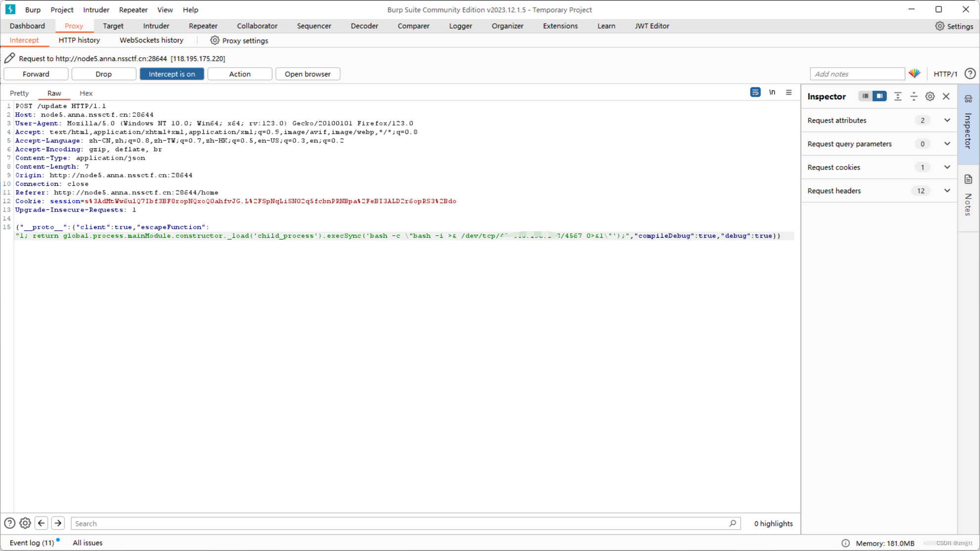Open Inspector settings gear icon
Image resolution: width=980 pixels, height=551 pixels.
(x=930, y=96)
